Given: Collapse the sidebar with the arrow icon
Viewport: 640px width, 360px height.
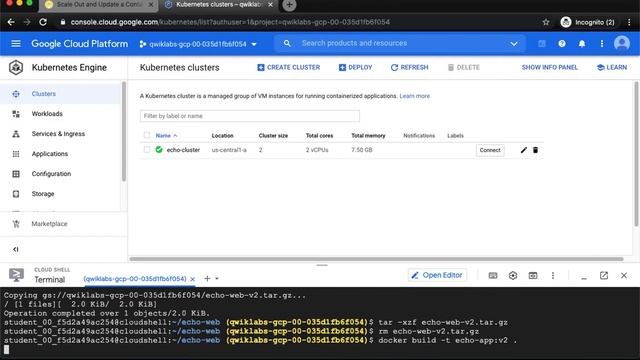Looking at the screenshot, I should coord(16,249).
